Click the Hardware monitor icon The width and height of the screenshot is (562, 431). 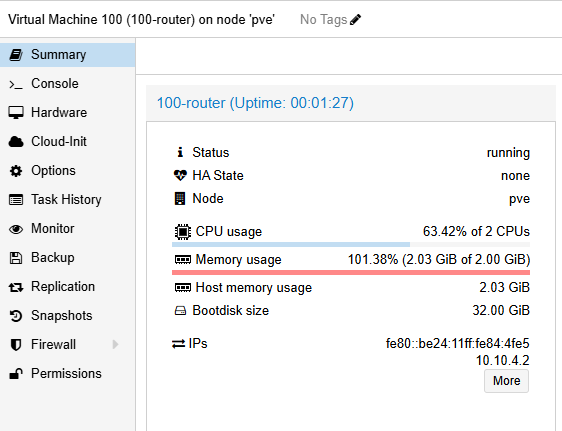(16, 112)
